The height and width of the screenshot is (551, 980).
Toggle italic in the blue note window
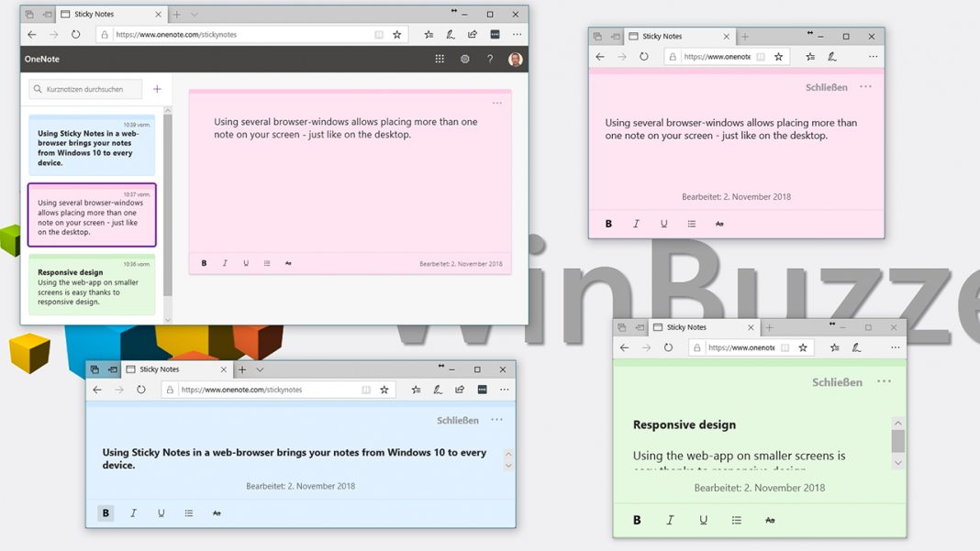click(133, 512)
